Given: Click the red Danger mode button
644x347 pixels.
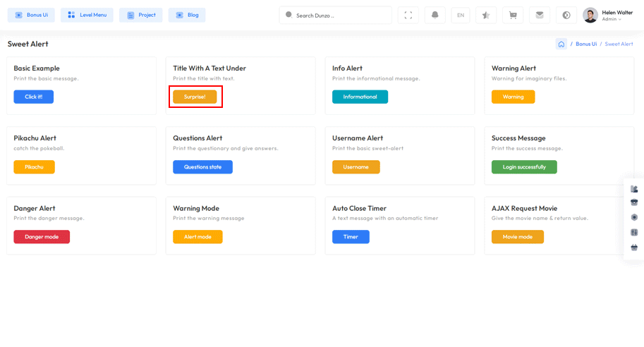Looking at the screenshot, I should (42, 237).
